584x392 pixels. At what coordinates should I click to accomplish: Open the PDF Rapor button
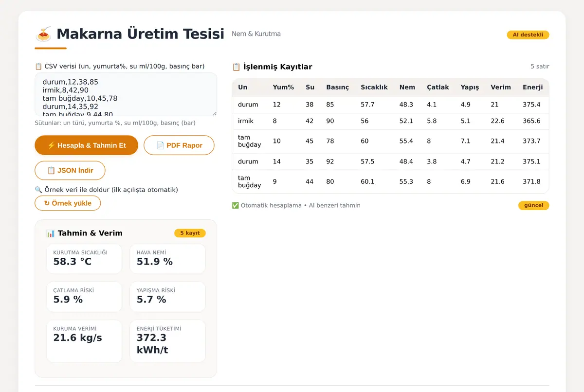pos(179,145)
